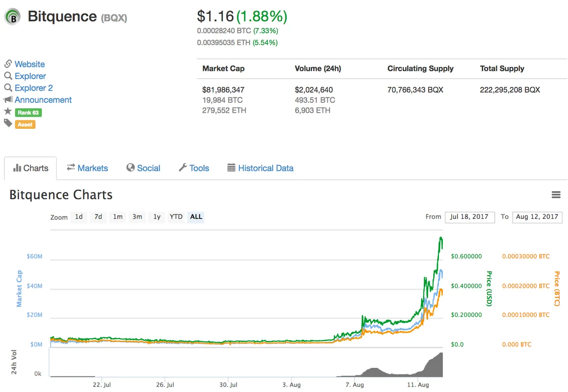Image resolution: width=568 pixels, height=392 pixels.
Task: Set chart zoom to 1m
Action: [118, 217]
